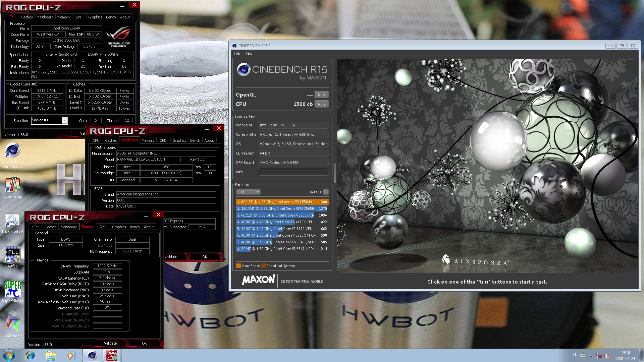Click the Republic of Gamers logo
The width and height of the screenshot is (644, 362).
[118, 38]
